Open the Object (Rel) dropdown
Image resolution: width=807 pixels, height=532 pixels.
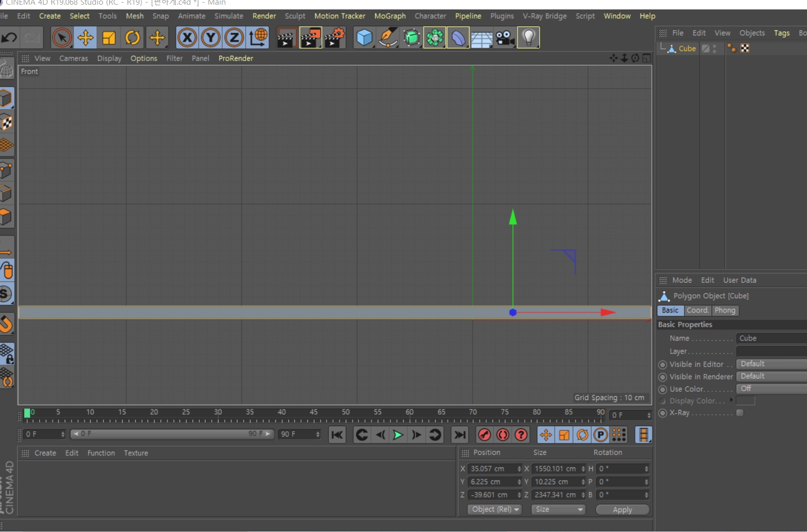pos(495,509)
